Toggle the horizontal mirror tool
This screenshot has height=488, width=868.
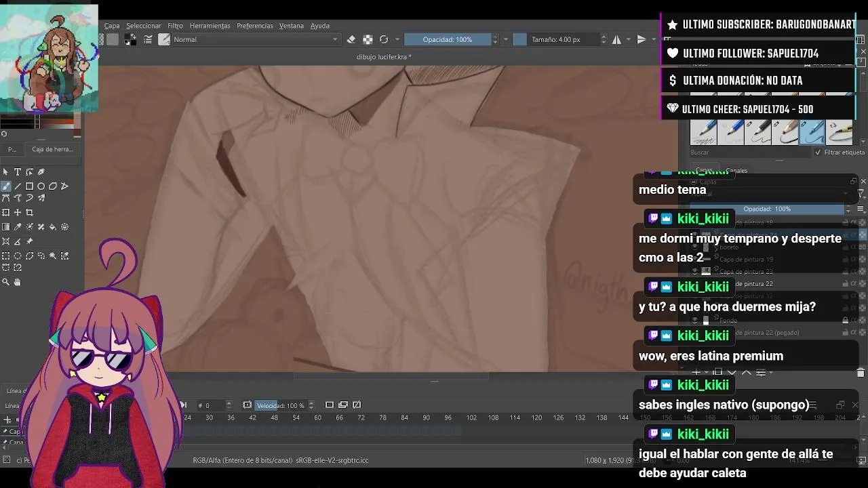616,39
